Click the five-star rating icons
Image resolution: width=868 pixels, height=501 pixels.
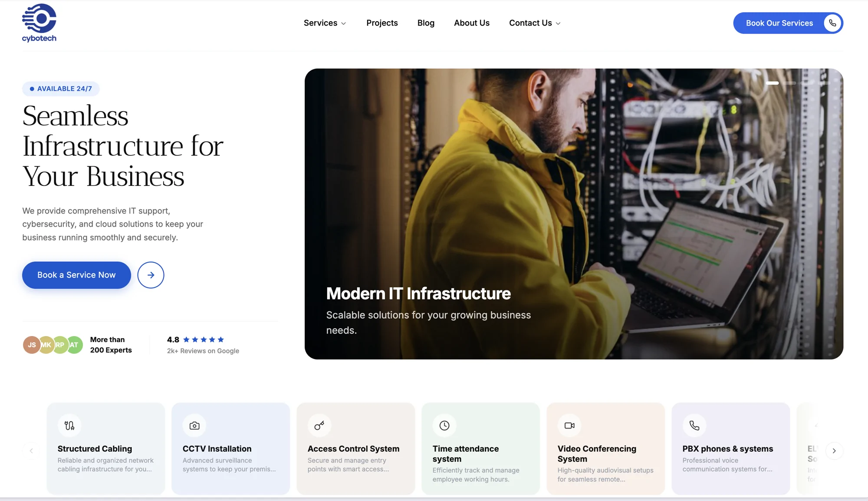click(204, 339)
